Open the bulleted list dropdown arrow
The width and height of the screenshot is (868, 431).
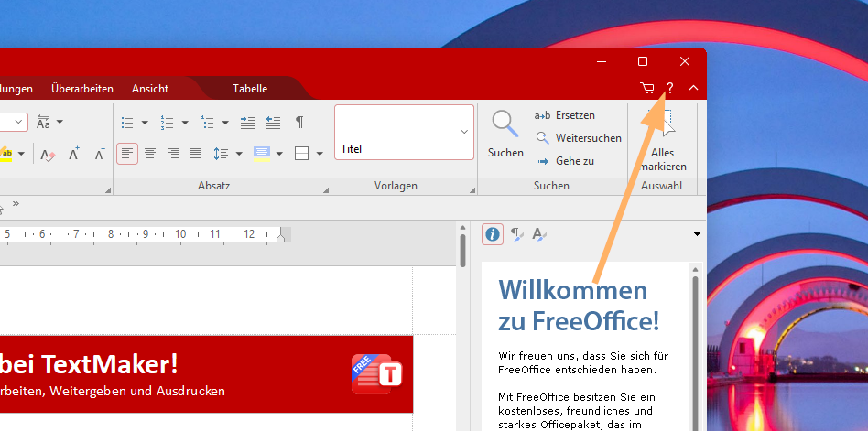pyautogui.click(x=145, y=123)
